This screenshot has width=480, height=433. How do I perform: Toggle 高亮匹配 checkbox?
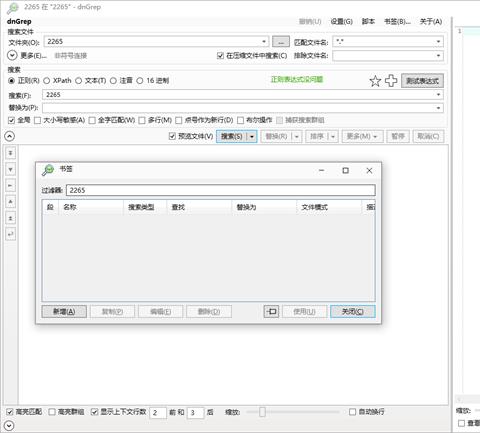click(10, 412)
